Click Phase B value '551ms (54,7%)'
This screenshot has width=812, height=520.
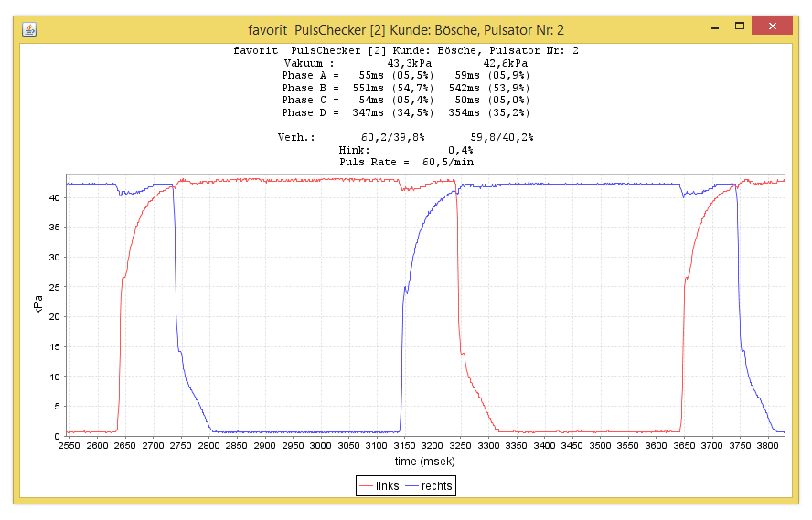pos(393,88)
